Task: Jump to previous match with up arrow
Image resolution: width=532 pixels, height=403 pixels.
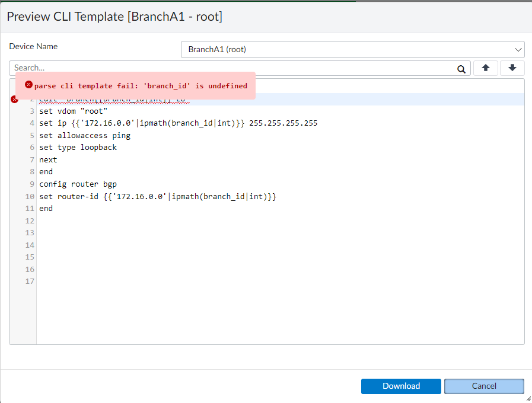Action: pyautogui.click(x=485, y=68)
